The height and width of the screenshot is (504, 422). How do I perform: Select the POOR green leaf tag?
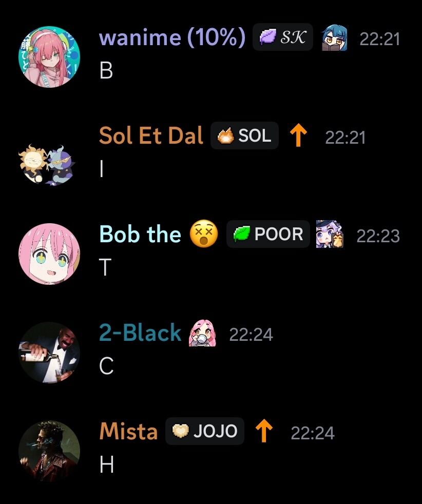point(268,234)
